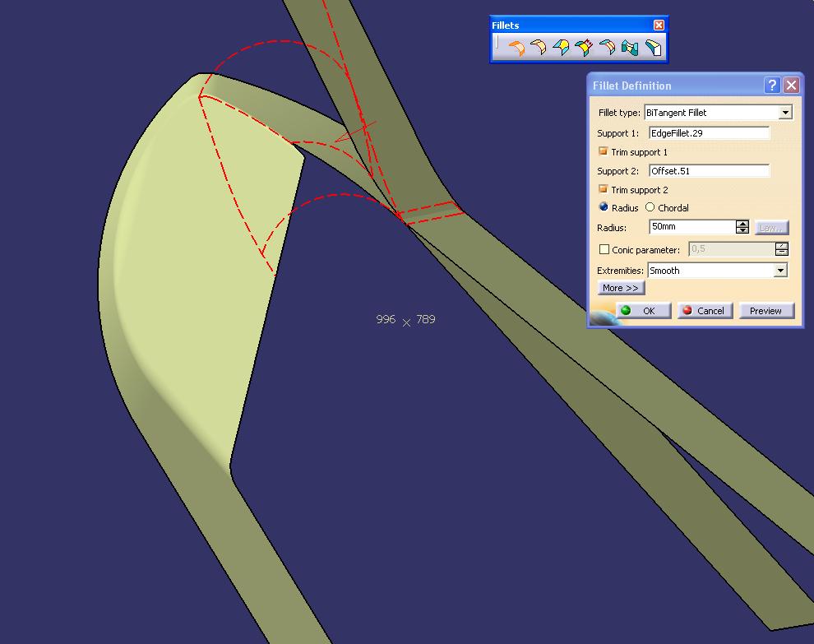Expand dialog with More >> button

coord(621,288)
